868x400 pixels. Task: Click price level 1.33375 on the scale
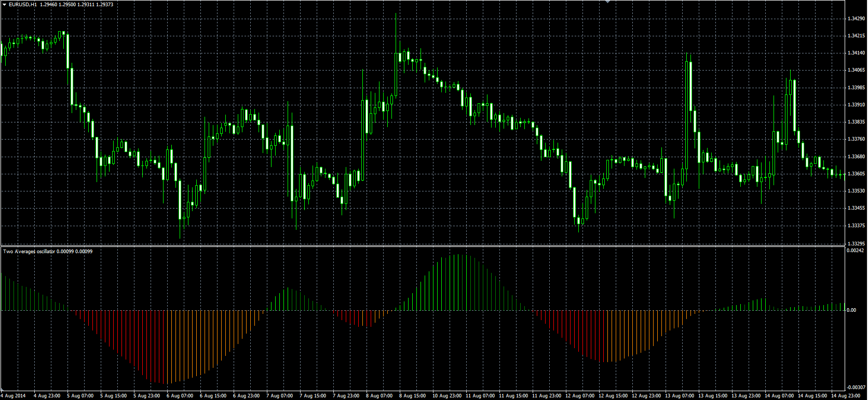(856, 226)
